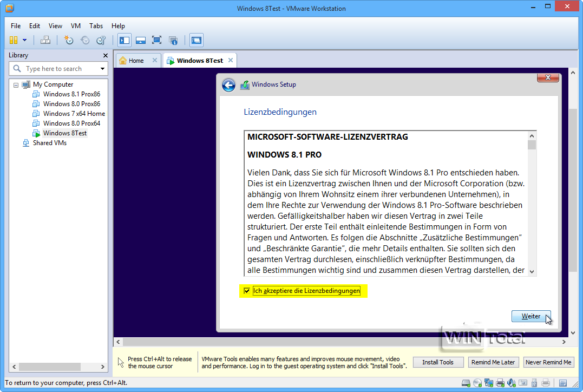The image size is (583, 392).
Task: Close the Windows 8Test tab
Action: coord(231,60)
